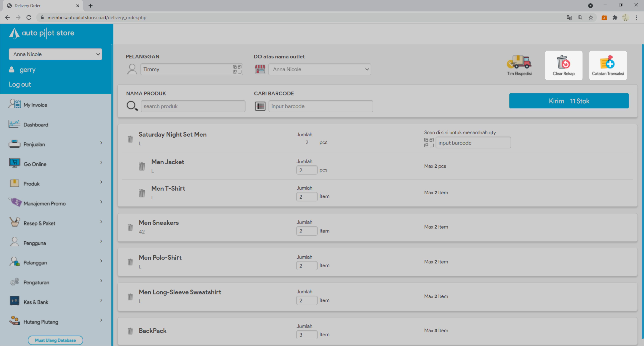
Task: Delete the Men Jacket item
Action: 142,166
